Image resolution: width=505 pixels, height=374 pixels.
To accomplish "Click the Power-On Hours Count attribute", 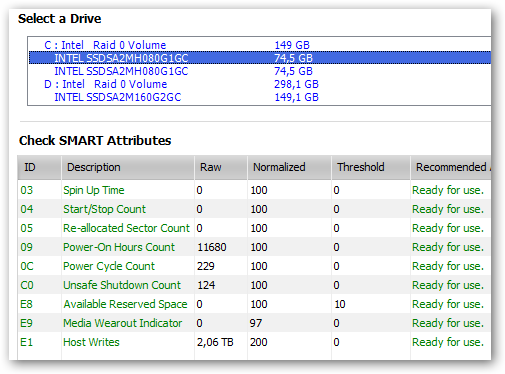I will [x=119, y=247].
